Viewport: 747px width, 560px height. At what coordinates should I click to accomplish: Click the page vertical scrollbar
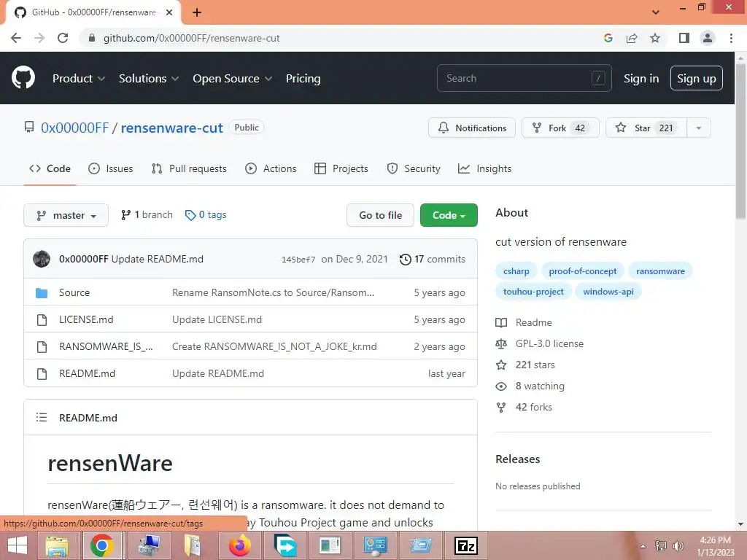point(740,143)
